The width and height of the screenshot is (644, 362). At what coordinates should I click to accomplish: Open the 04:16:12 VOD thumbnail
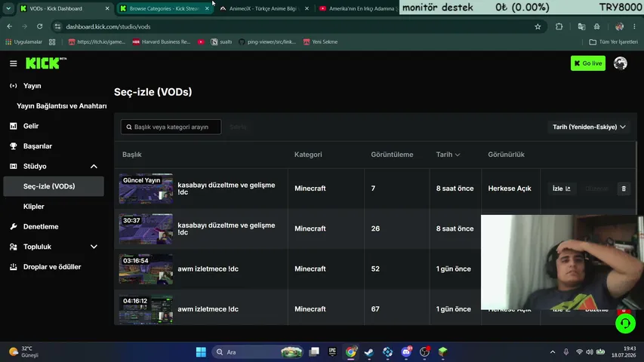146,308
